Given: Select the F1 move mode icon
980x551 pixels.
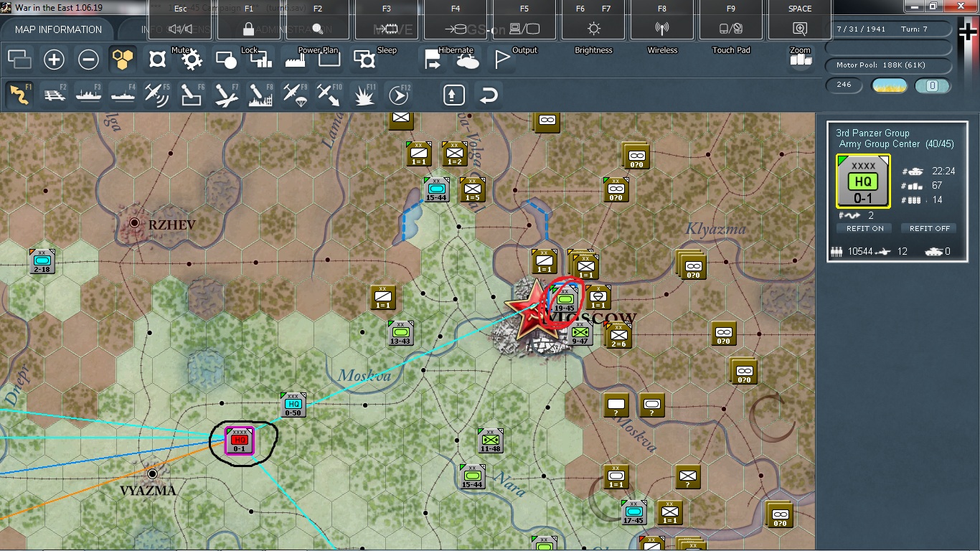Looking at the screenshot, I should click(x=19, y=95).
